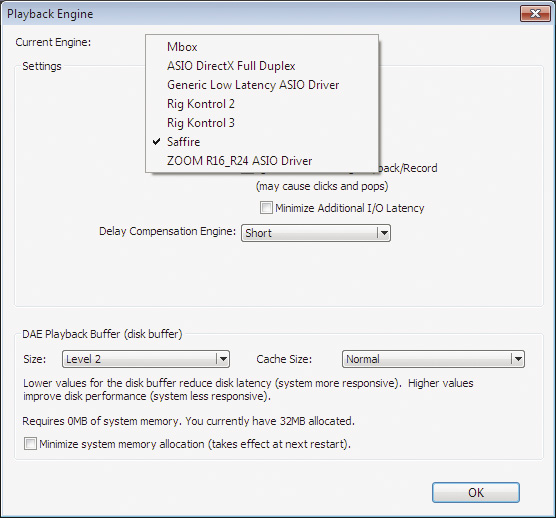Click arrow on Delay Compensation Short dropdown
556x518 pixels.
click(x=384, y=233)
